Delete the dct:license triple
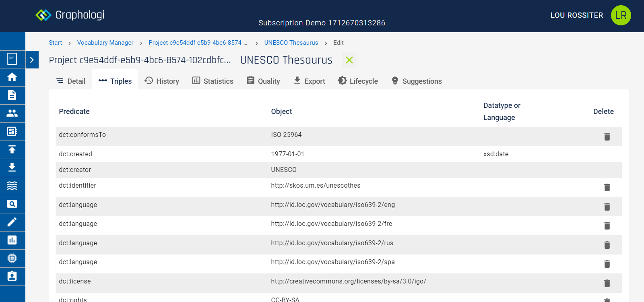644x302 pixels. tap(607, 283)
